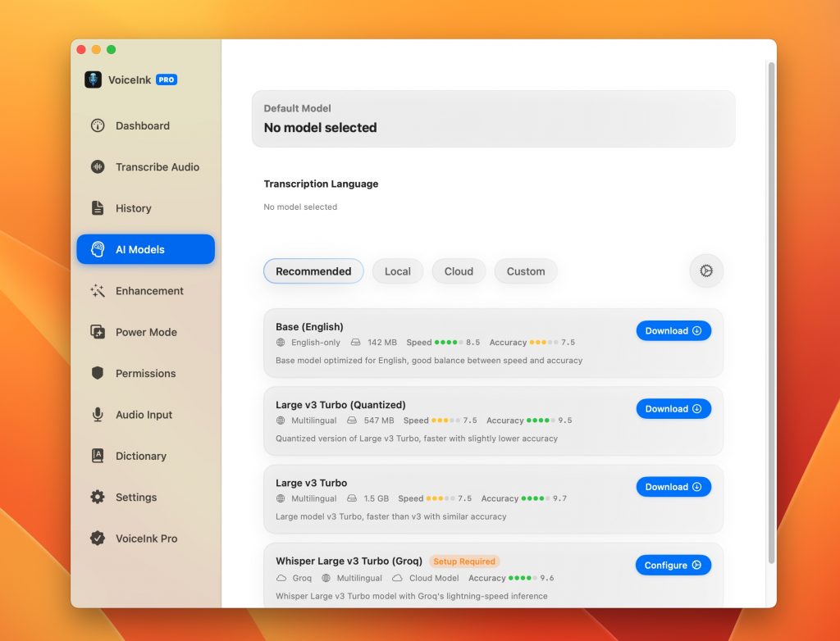The height and width of the screenshot is (641, 840).
Task: Click the model filter icon beside tabs
Action: [705, 270]
